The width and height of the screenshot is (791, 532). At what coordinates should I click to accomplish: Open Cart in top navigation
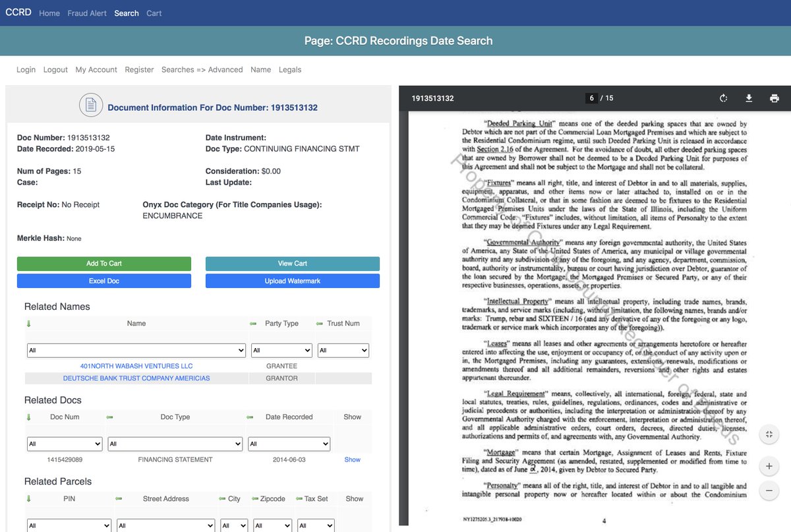(154, 13)
